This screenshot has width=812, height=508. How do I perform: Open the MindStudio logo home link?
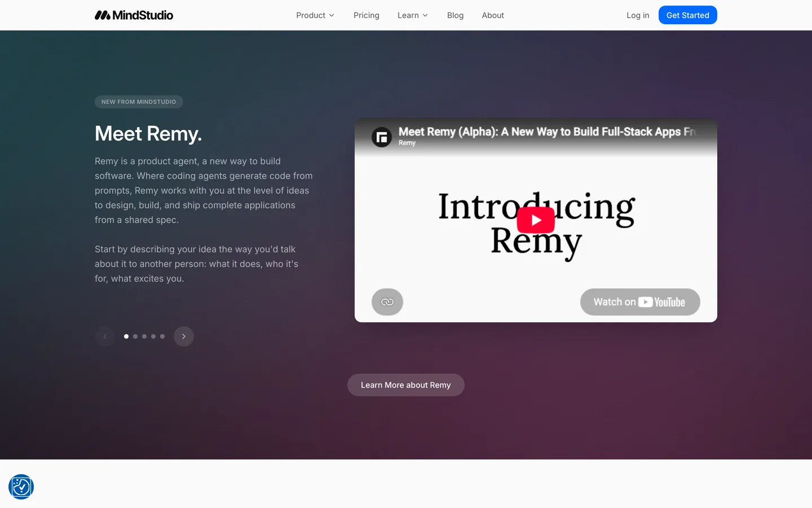point(134,15)
